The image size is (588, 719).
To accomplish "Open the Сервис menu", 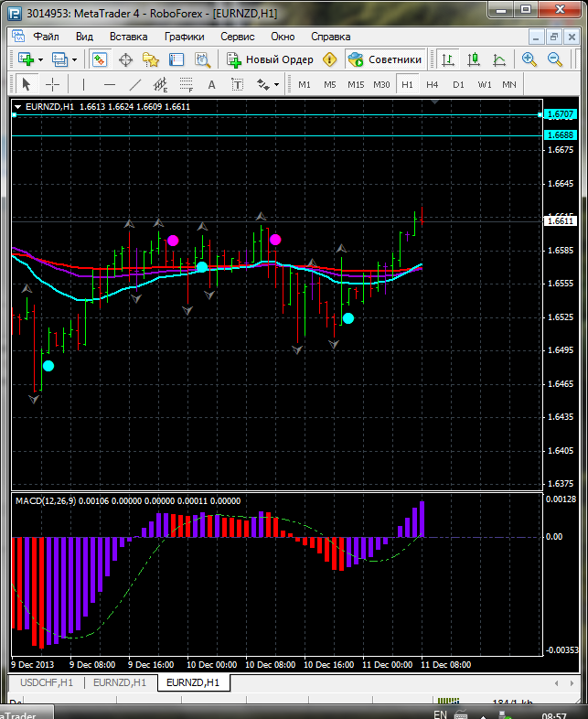I will tap(238, 37).
